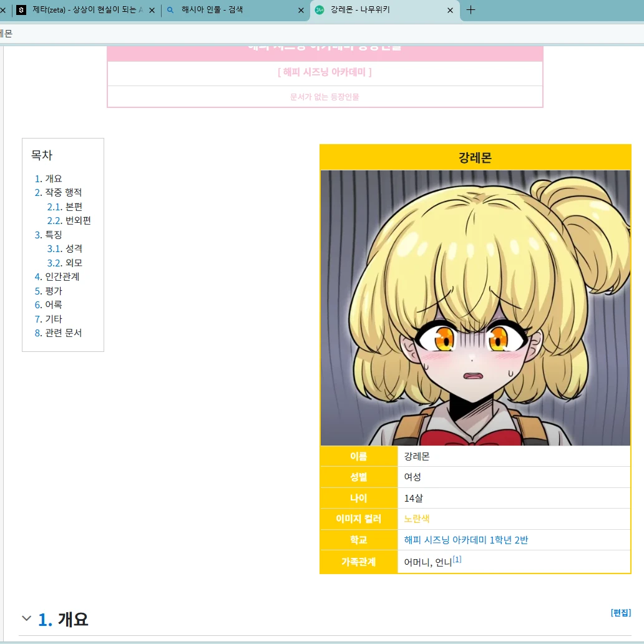Screen dimensions: 644x644
Task: Close the 해시아 인물 - 검색 tab
Action: 301,10
